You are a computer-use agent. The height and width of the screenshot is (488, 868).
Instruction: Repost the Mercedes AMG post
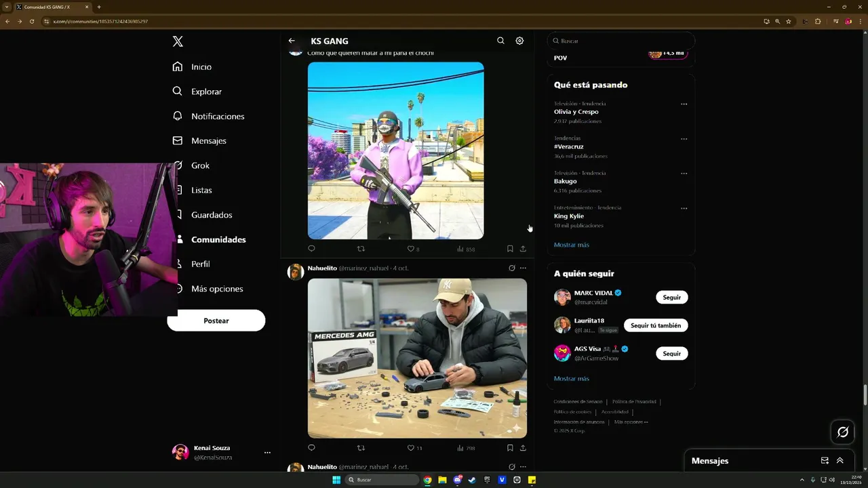[x=361, y=447]
